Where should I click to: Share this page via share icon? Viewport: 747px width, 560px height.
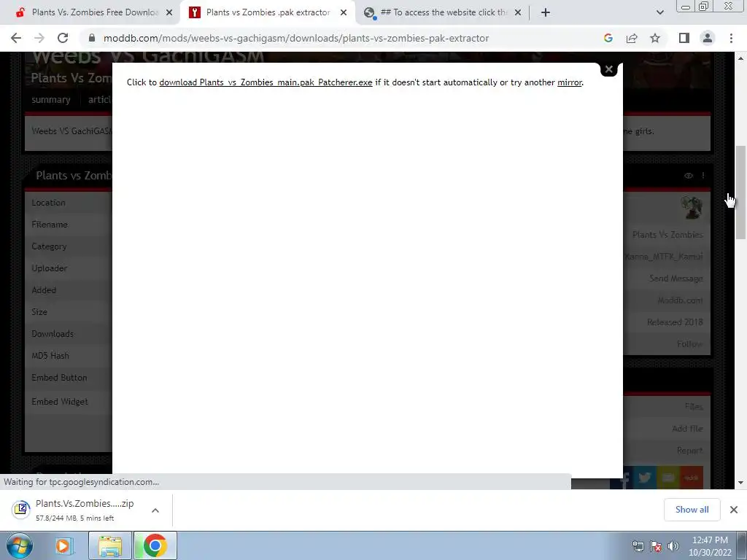(x=632, y=38)
